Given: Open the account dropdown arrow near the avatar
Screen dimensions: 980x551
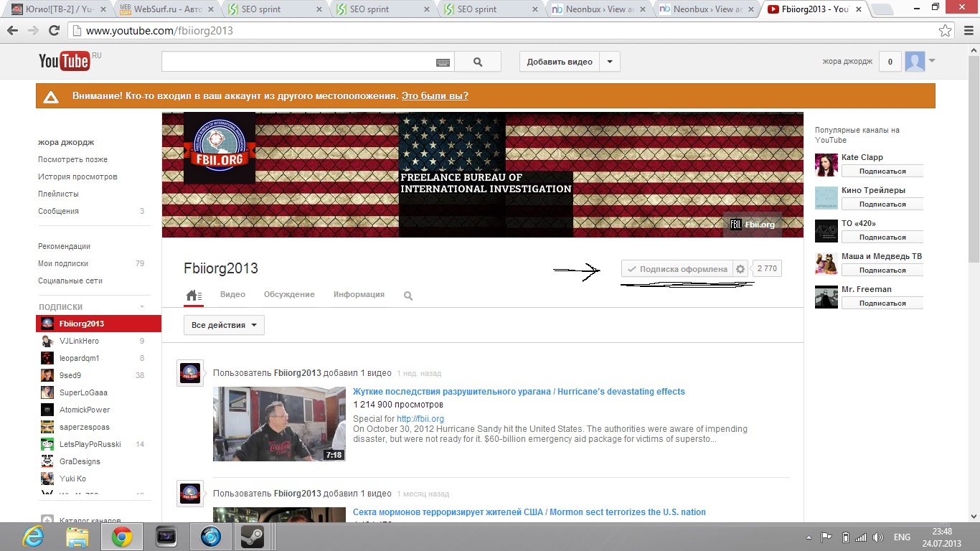Looking at the screenshot, I should (x=932, y=61).
